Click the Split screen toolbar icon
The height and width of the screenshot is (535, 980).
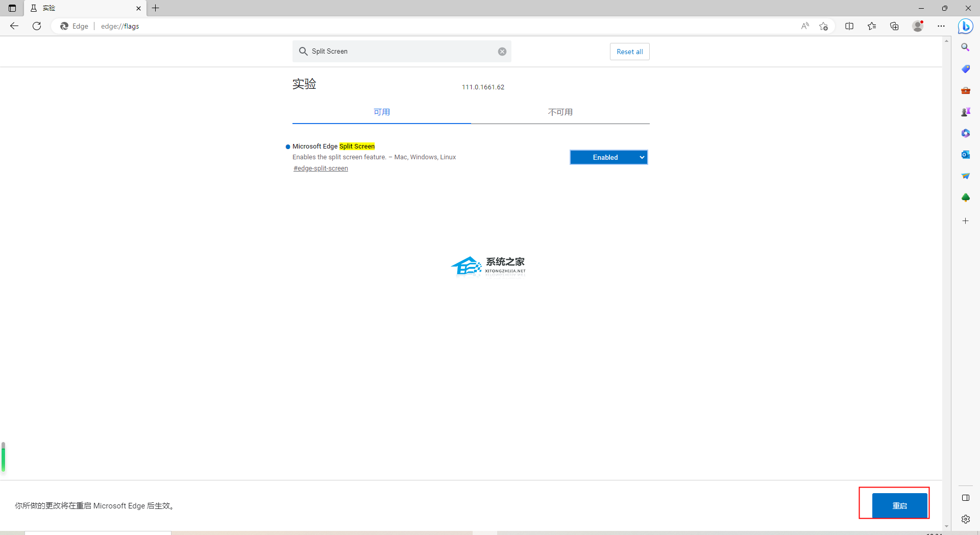click(x=849, y=26)
